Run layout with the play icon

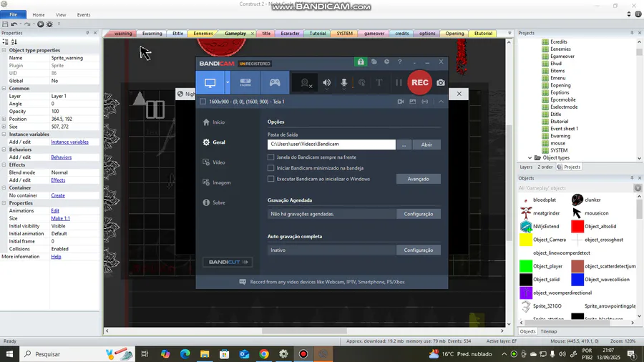point(40,24)
